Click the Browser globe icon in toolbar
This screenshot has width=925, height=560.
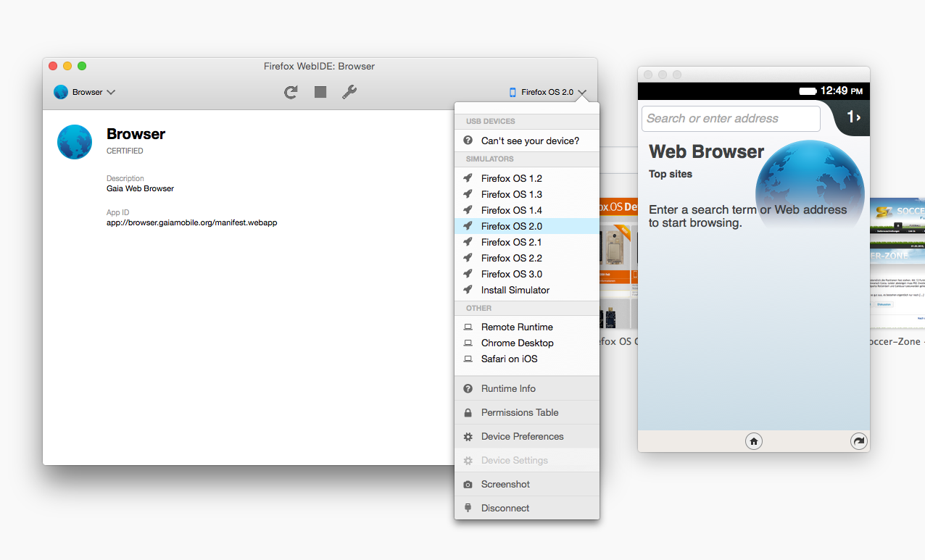coord(61,92)
